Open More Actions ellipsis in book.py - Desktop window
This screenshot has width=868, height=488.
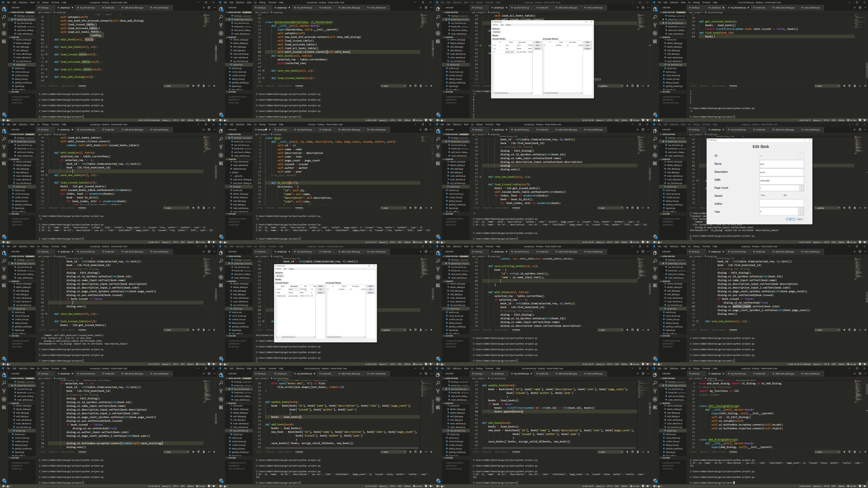click(x=431, y=130)
